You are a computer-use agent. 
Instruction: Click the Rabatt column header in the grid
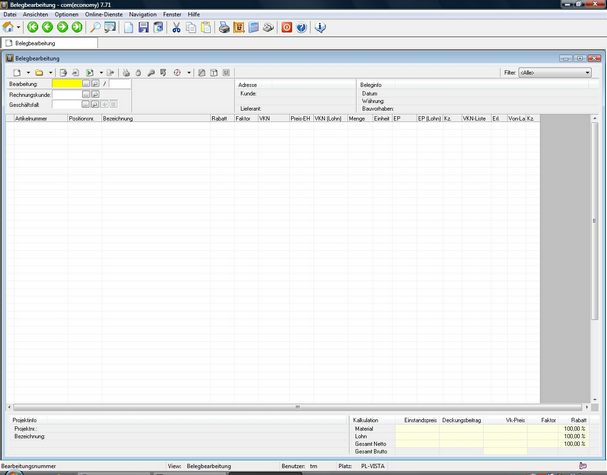(x=222, y=118)
